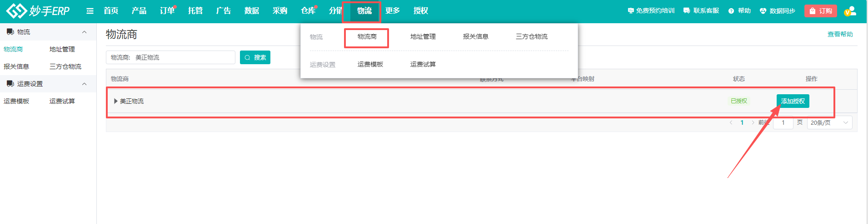Image resolution: width=868 pixels, height=224 pixels.
Task: Click the 物流商 search input field
Action: click(170, 57)
